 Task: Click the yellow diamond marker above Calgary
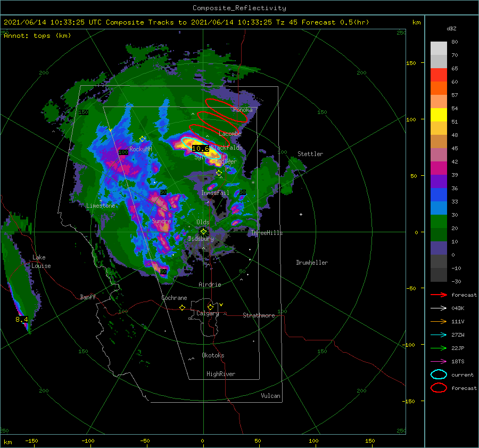coord(210,307)
